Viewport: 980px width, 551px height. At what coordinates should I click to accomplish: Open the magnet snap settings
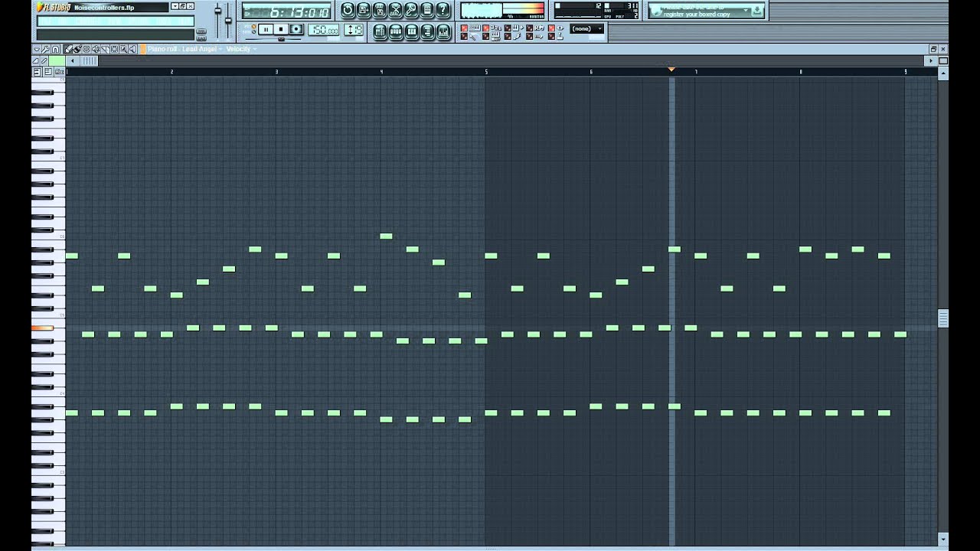[56, 49]
